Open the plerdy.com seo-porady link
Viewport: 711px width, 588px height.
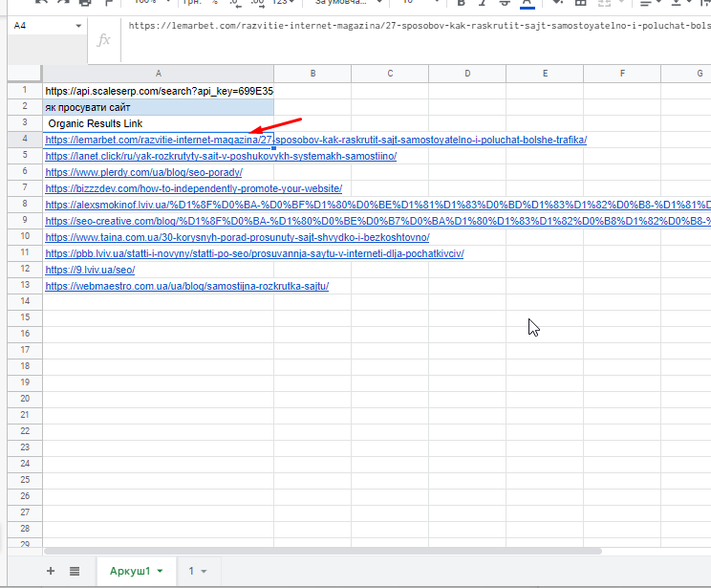[143, 172]
